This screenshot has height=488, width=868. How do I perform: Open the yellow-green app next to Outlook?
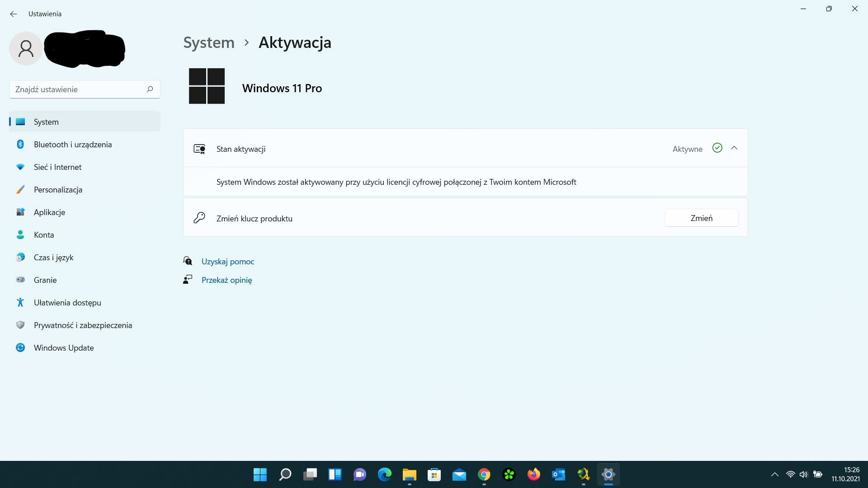(x=583, y=474)
